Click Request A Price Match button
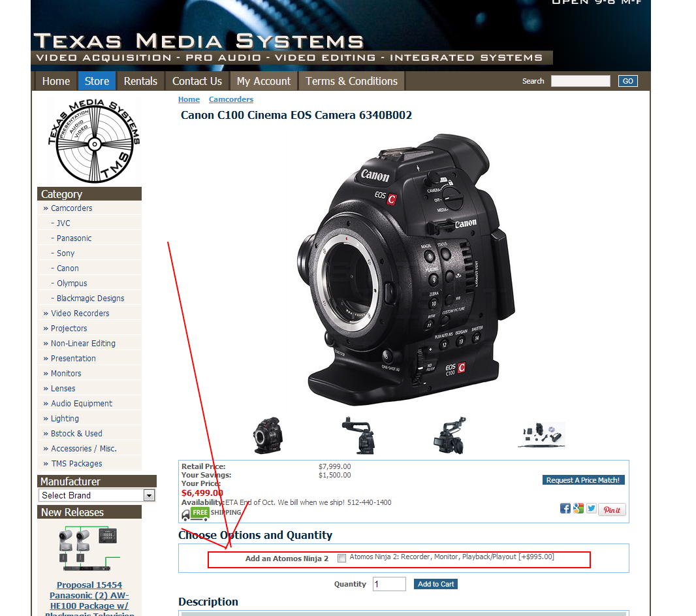Image resolution: width=696 pixels, height=616 pixels. tap(583, 480)
